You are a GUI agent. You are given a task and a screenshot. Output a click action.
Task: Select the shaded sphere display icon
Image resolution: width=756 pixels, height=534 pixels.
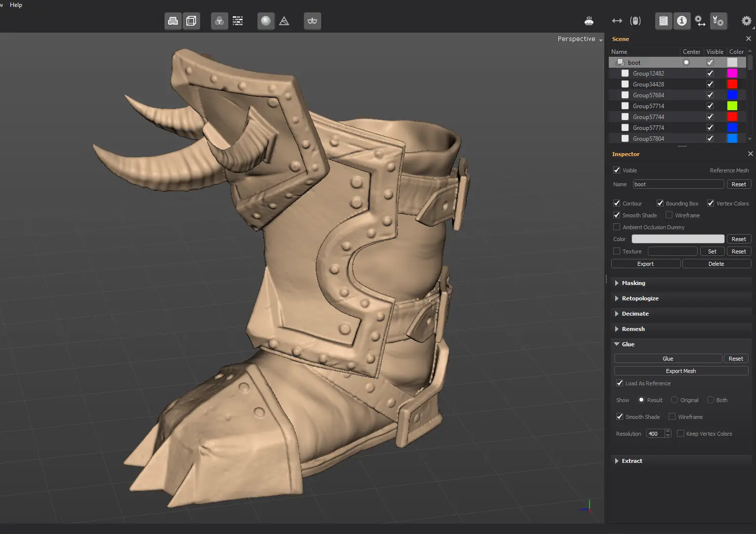point(266,21)
